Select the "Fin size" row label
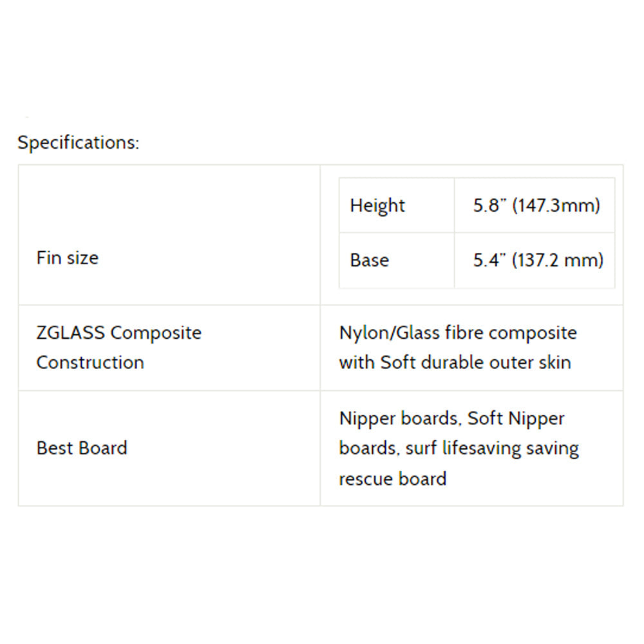 [68, 258]
